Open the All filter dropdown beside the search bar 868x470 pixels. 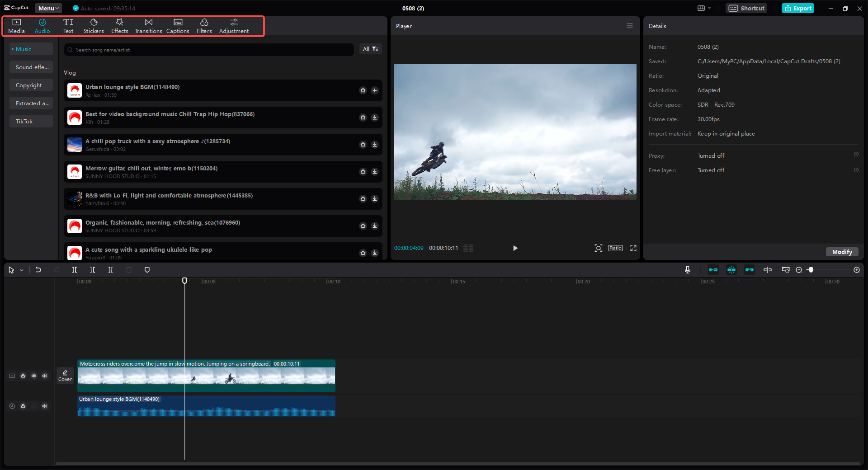pyautogui.click(x=370, y=49)
